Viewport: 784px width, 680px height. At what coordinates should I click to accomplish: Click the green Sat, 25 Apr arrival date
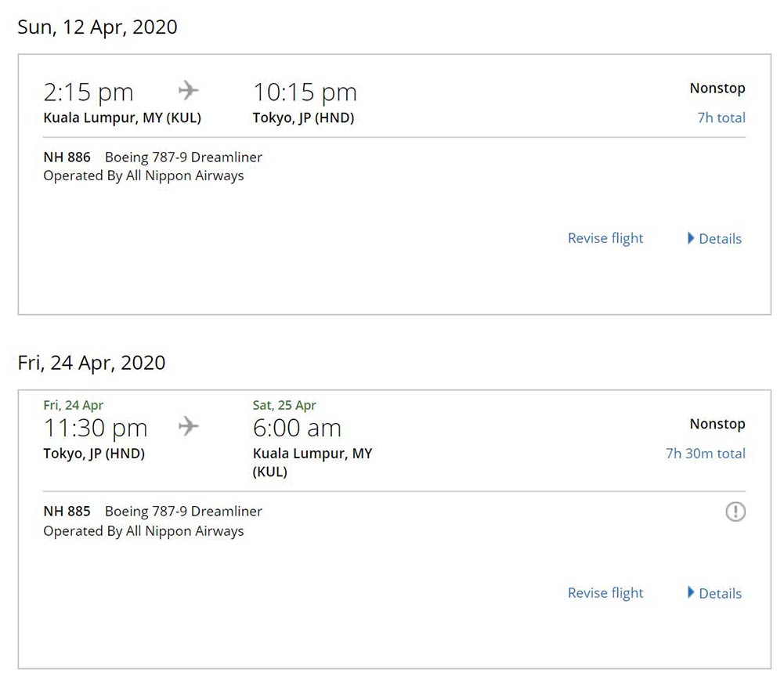coord(284,405)
